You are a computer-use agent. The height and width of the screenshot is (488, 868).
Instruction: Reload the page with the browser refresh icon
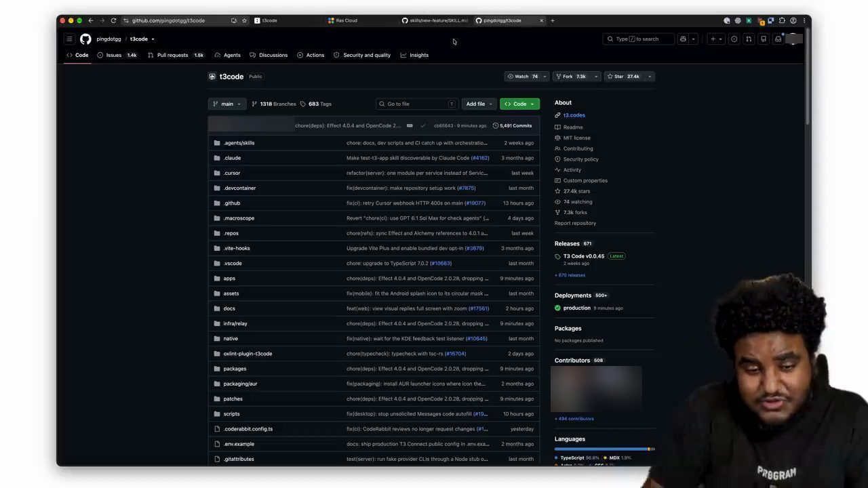pyautogui.click(x=113, y=20)
